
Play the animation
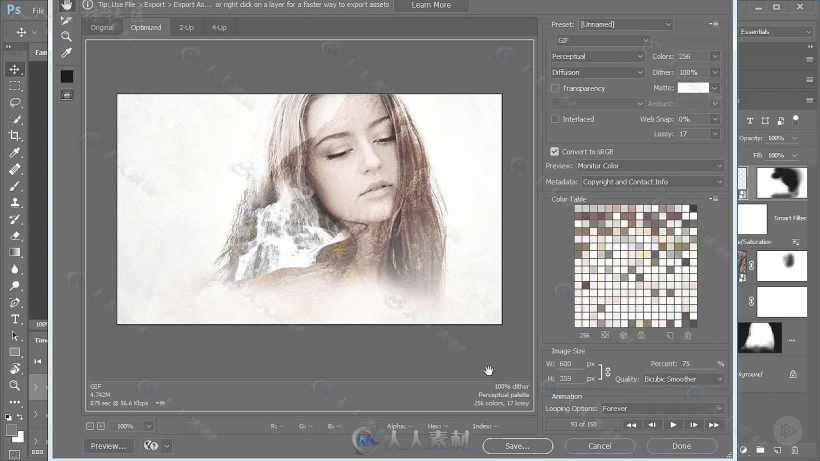pos(673,425)
